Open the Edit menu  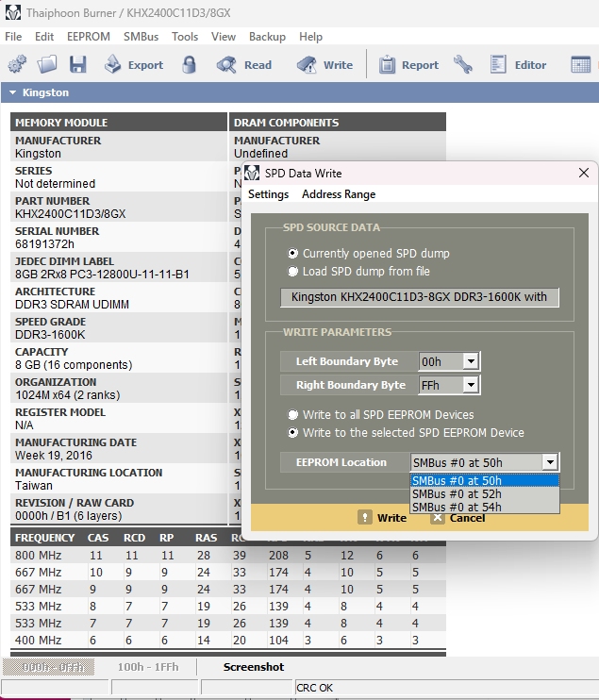[x=44, y=37]
